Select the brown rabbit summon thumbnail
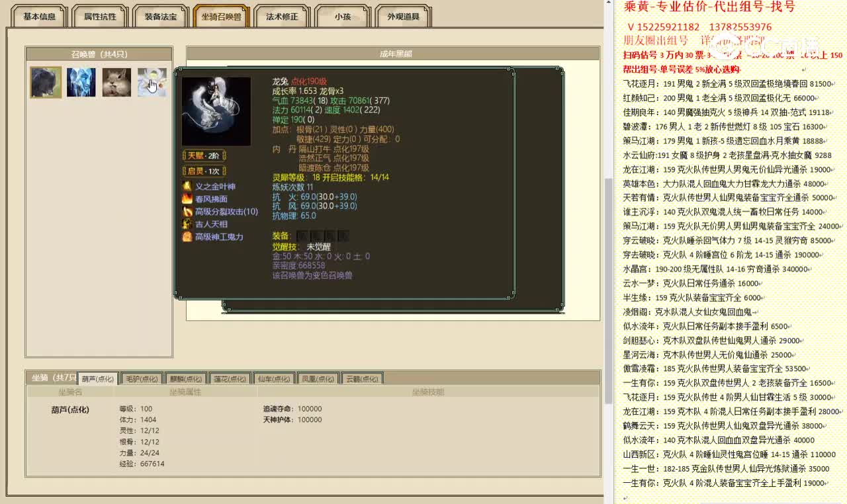The height and width of the screenshot is (504, 847). pos(116,82)
